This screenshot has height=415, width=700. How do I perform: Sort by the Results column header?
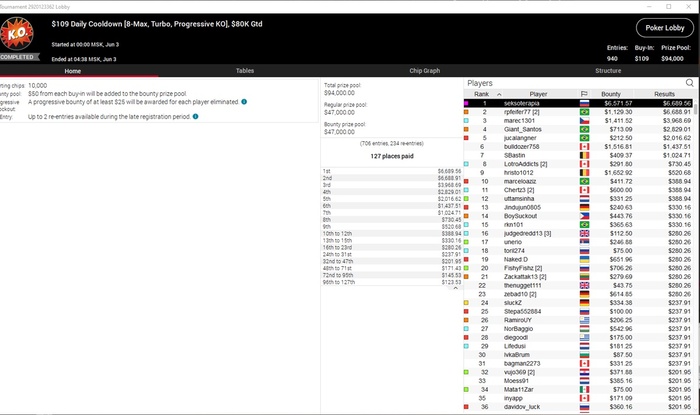pos(664,94)
